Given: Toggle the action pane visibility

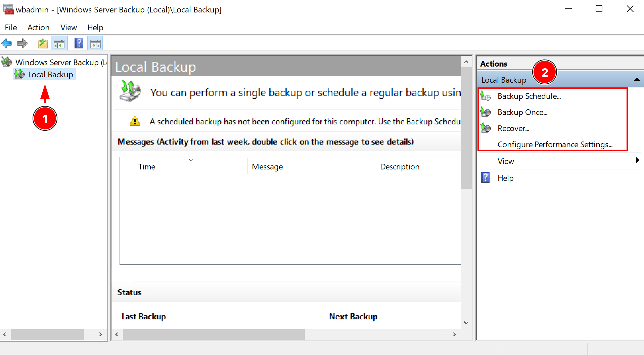Looking at the screenshot, I should 95,43.
